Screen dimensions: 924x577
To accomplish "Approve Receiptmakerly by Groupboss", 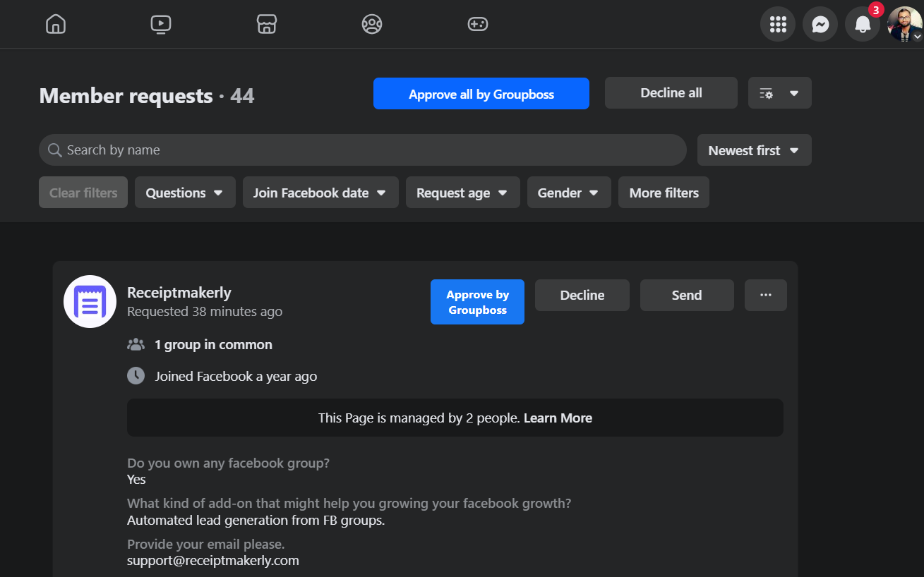I will point(477,302).
